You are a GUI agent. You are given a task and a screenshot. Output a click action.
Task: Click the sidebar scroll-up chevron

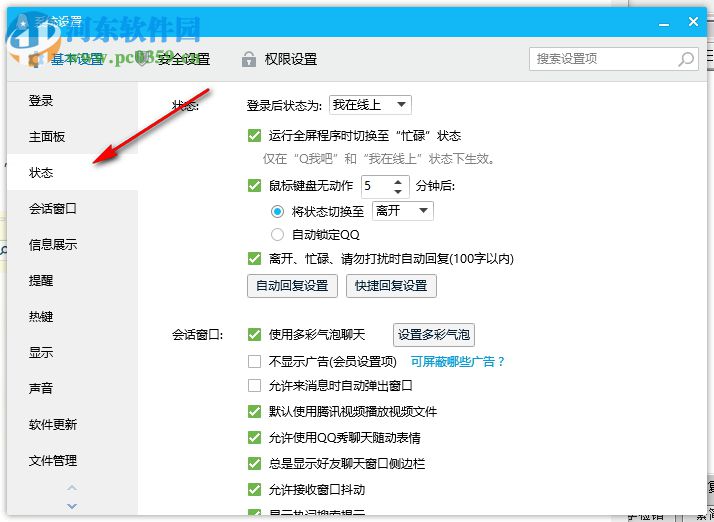point(72,488)
